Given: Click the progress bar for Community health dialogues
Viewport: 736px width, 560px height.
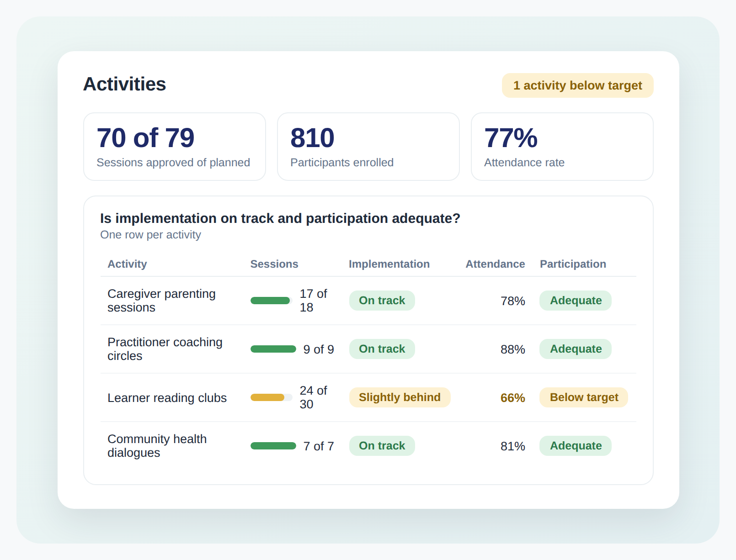Looking at the screenshot, I should tap(273, 446).
